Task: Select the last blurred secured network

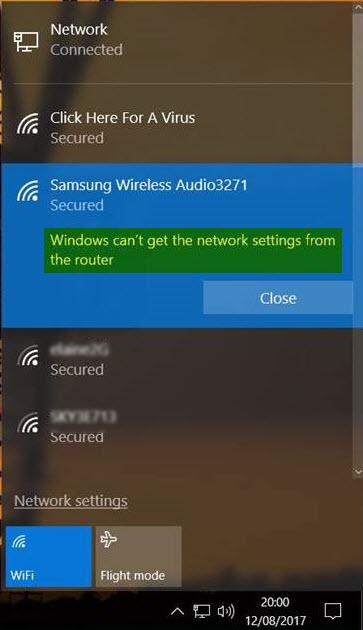Action: point(177,427)
